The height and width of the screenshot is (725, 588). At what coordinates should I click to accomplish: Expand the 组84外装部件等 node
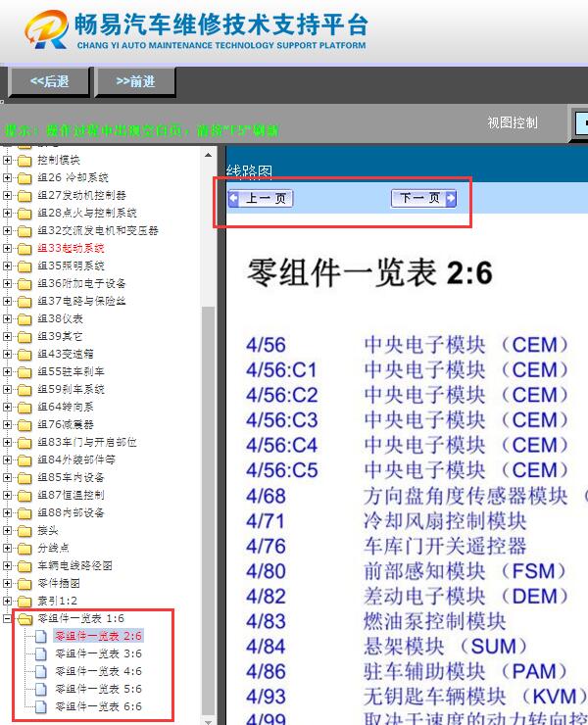click(x=7, y=460)
